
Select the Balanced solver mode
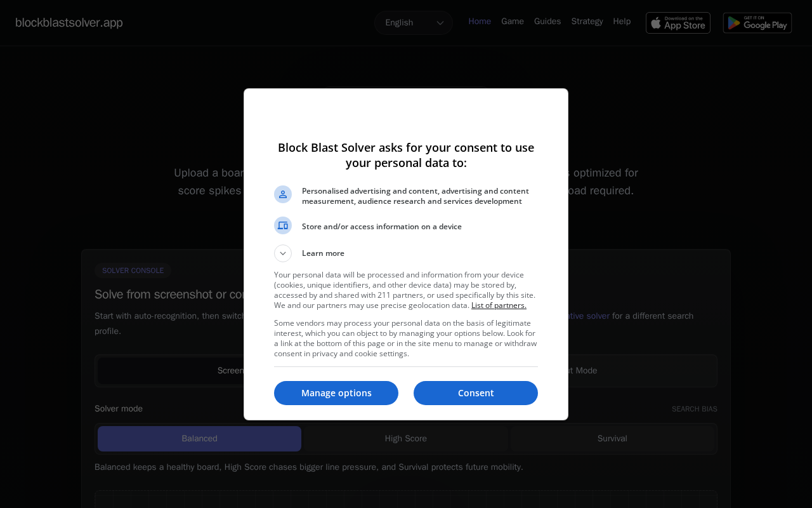pos(199,439)
